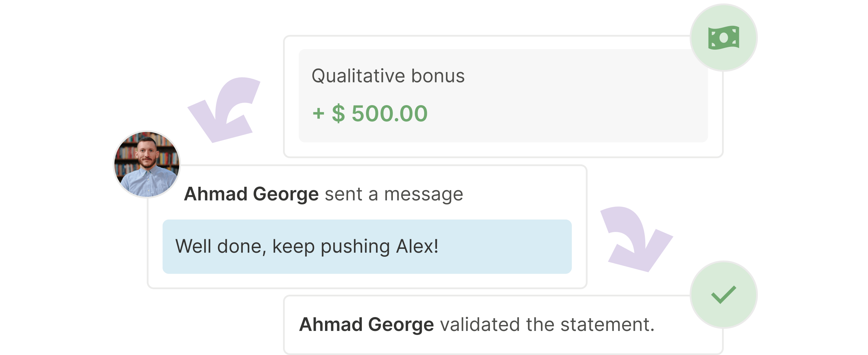Click the green banknote money icon
868x355 pixels.
tap(723, 38)
